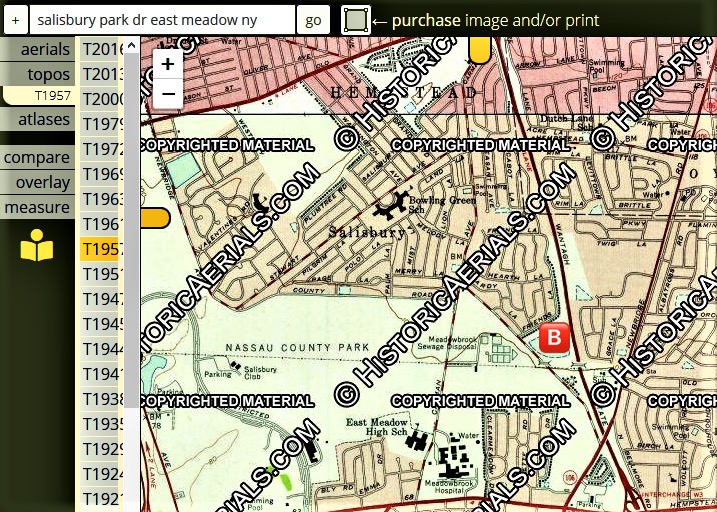717x512 pixels.
Task: Select topo year T1969
Action: (101, 174)
